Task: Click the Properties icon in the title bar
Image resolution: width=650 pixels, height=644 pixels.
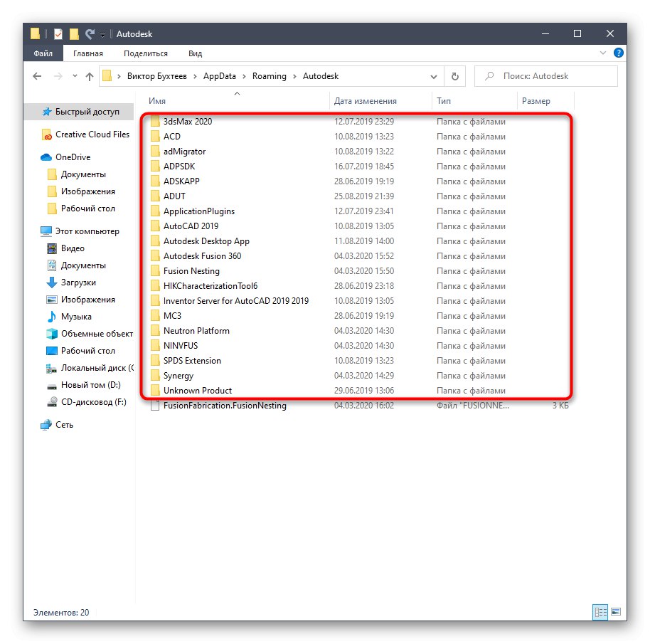Action: pyautogui.click(x=58, y=34)
